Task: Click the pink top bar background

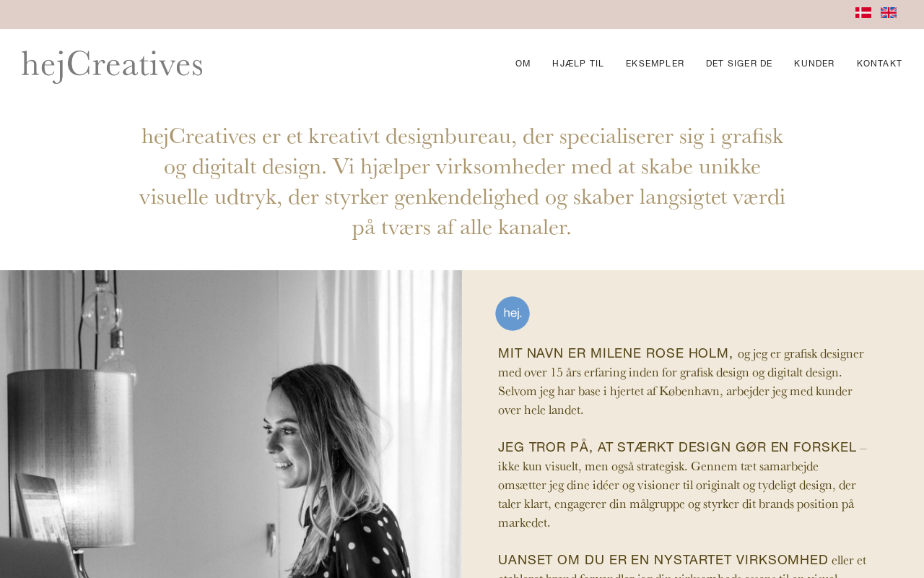Action: 433,14
